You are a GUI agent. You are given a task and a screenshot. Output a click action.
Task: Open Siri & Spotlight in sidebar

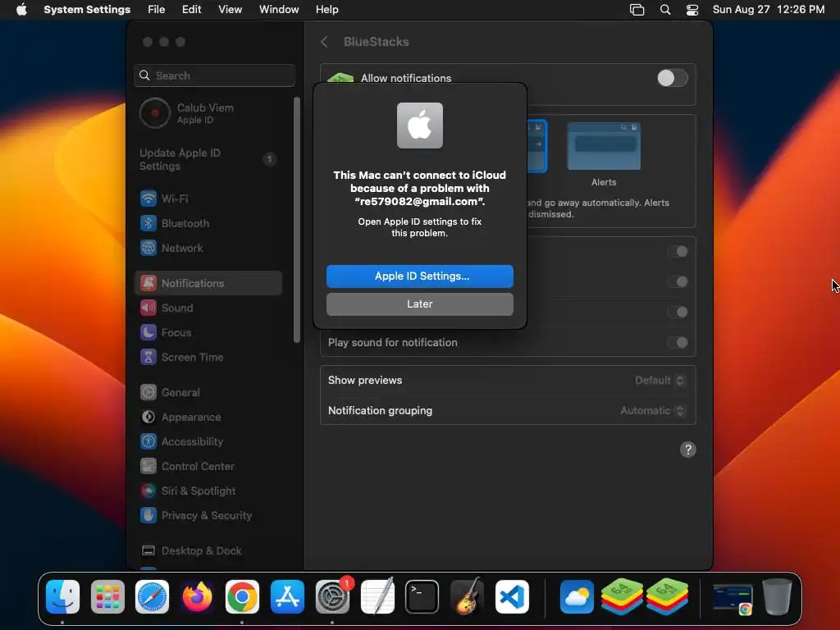(x=208, y=491)
